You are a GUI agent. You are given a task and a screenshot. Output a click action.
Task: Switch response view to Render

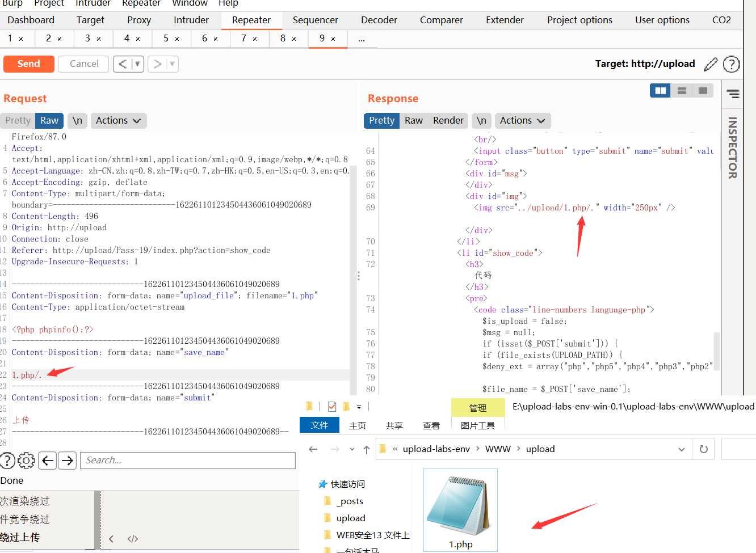coord(448,120)
